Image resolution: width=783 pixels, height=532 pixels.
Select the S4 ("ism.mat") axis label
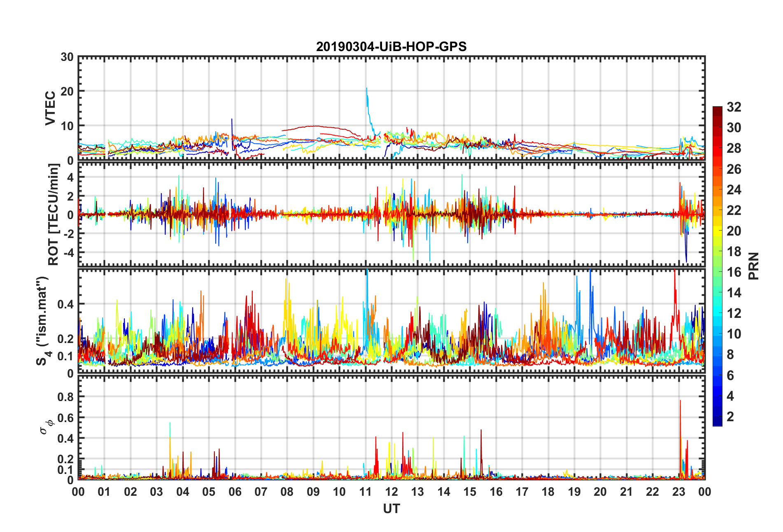tap(42, 321)
